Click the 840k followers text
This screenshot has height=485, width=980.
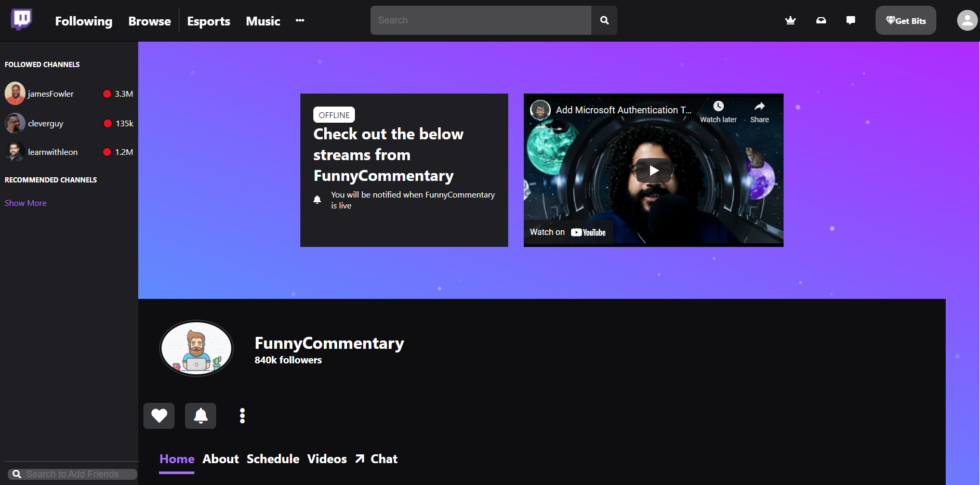point(288,360)
